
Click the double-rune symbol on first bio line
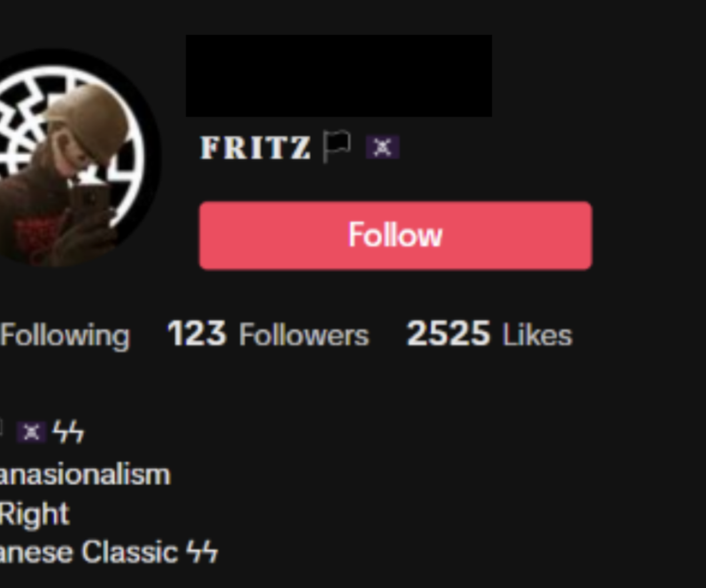click(x=68, y=432)
